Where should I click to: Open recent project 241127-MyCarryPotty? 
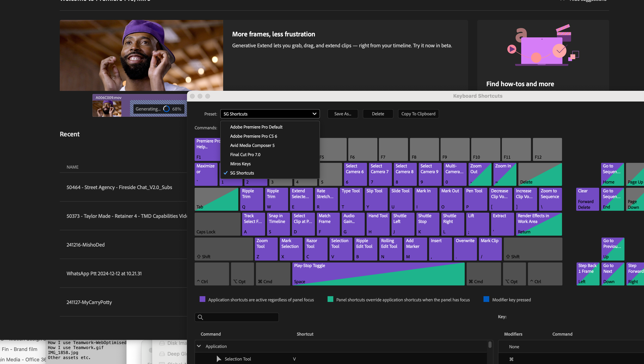89,302
